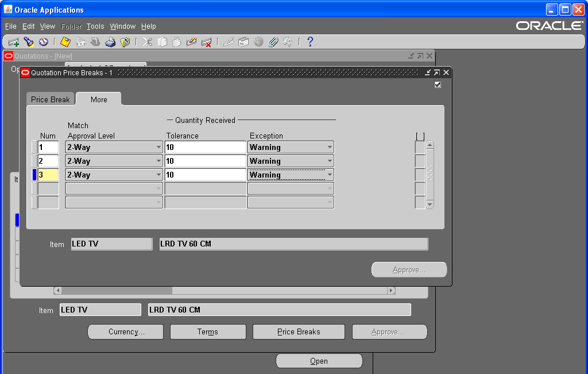The height and width of the screenshot is (374, 588).
Task: Open Exception dropdown in row 1
Action: tap(330, 147)
